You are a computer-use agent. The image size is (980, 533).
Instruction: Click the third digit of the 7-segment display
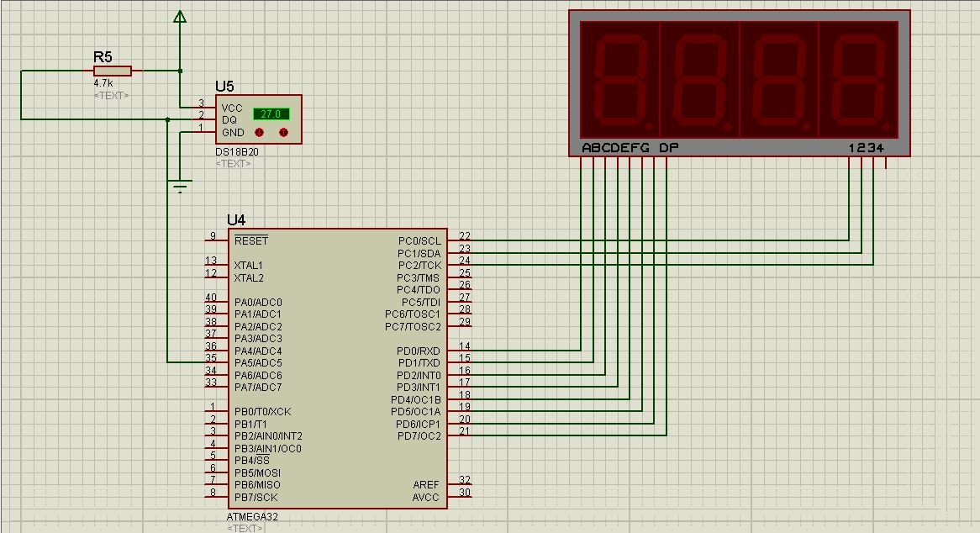pos(779,80)
